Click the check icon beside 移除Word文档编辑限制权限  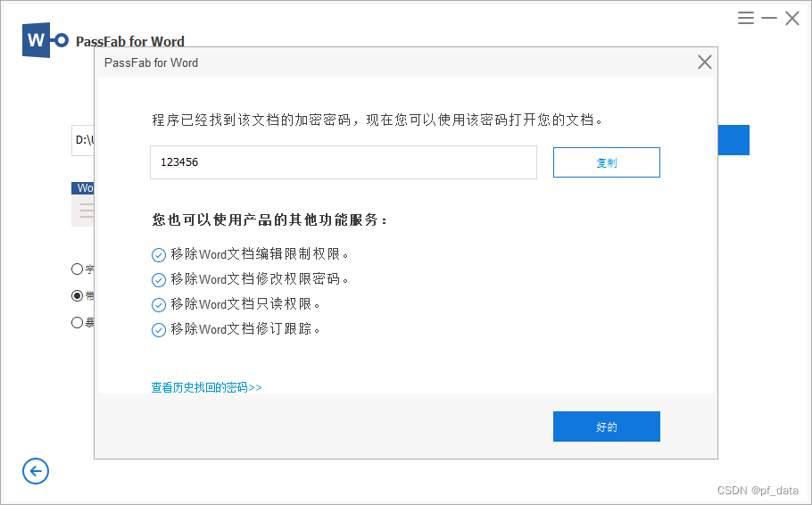pos(159,255)
